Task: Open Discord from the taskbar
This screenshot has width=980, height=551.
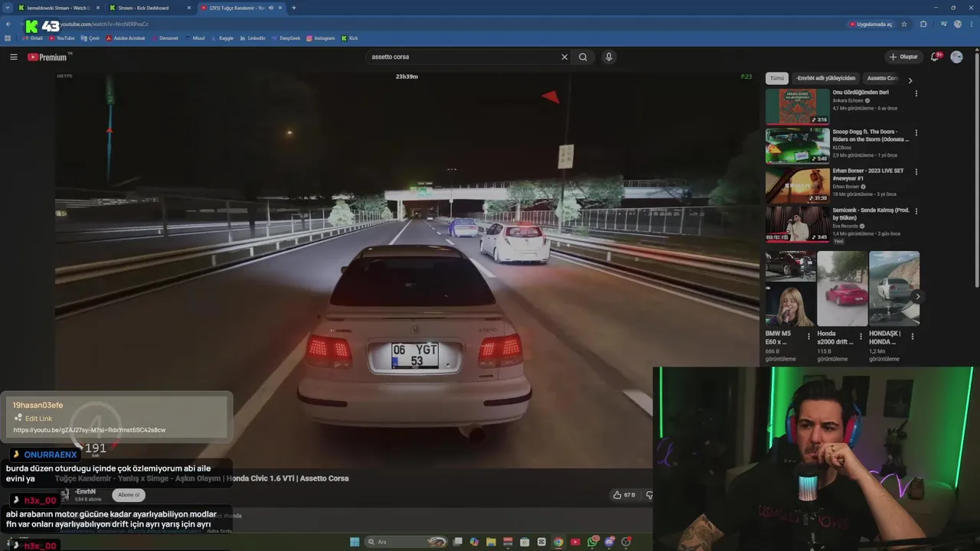Action: [x=610, y=542]
